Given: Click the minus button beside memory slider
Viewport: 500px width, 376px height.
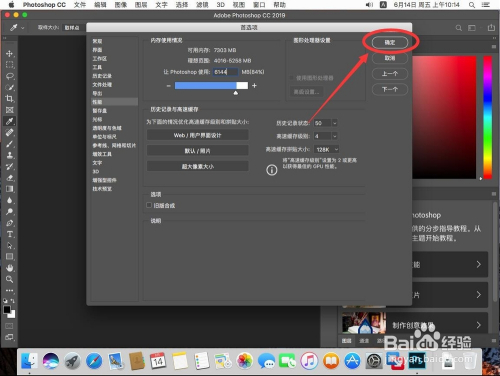Looking at the screenshot, I should point(168,86).
